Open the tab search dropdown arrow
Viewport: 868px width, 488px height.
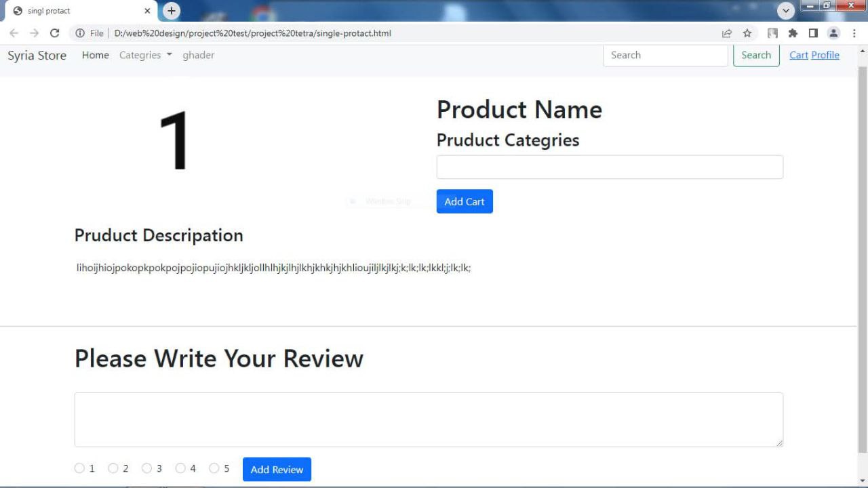coord(786,11)
